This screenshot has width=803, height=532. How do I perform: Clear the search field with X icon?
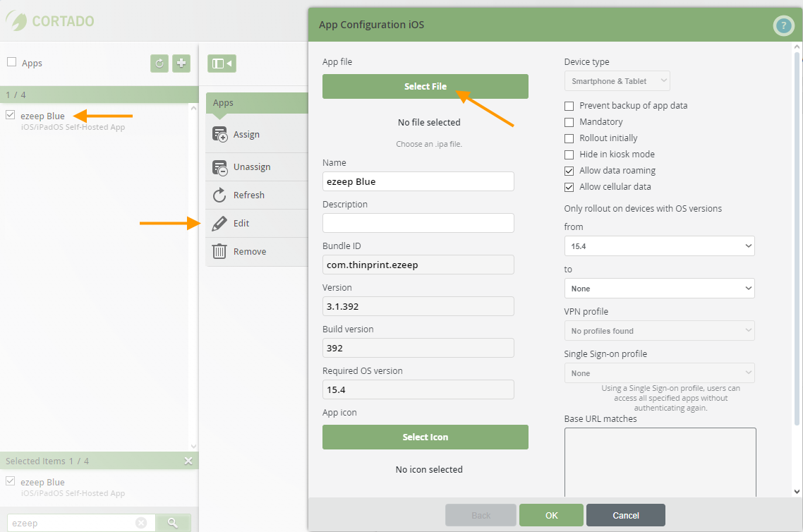pyautogui.click(x=141, y=523)
